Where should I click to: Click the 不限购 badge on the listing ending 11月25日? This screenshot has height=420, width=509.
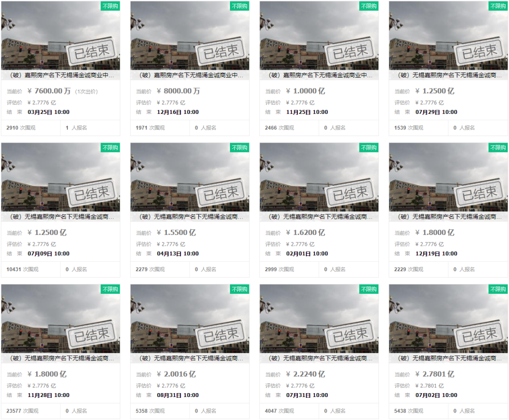click(369, 6)
